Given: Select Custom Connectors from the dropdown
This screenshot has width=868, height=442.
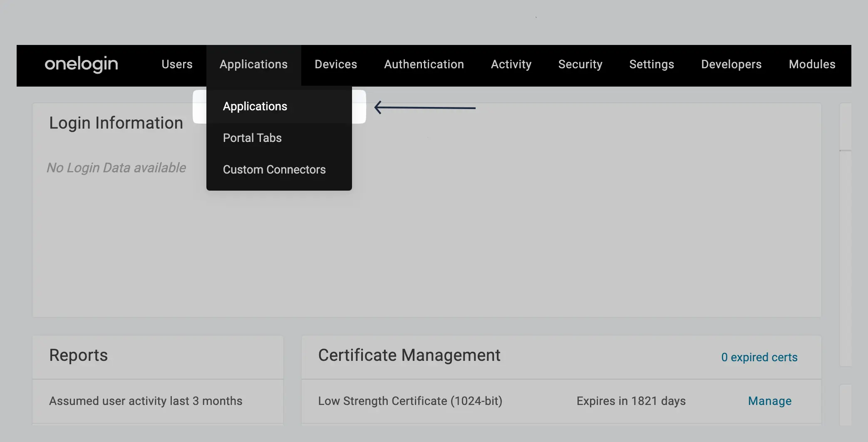Looking at the screenshot, I should pyautogui.click(x=275, y=169).
